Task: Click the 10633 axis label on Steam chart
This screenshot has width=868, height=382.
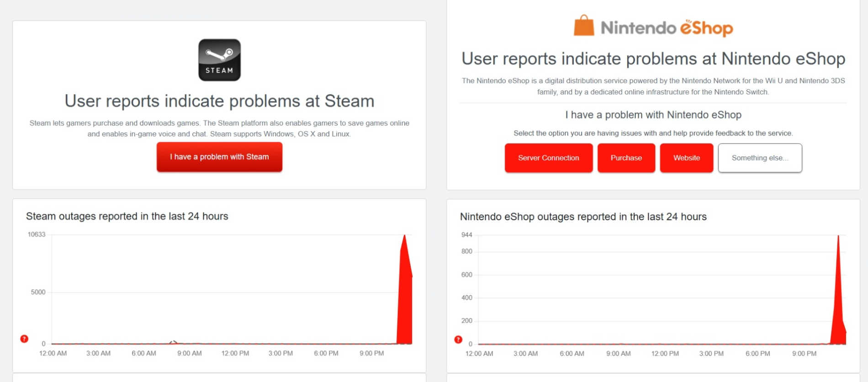Action: [x=37, y=234]
